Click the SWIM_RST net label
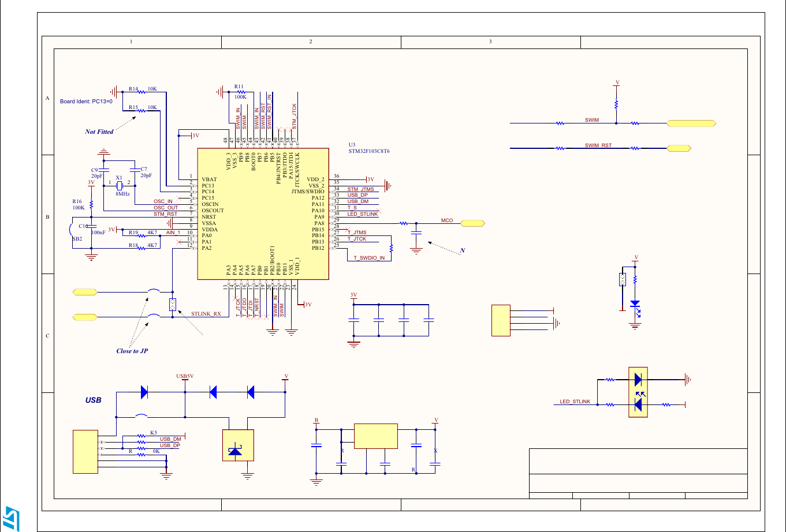Viewport: 786px width, 532px height. 597,145
